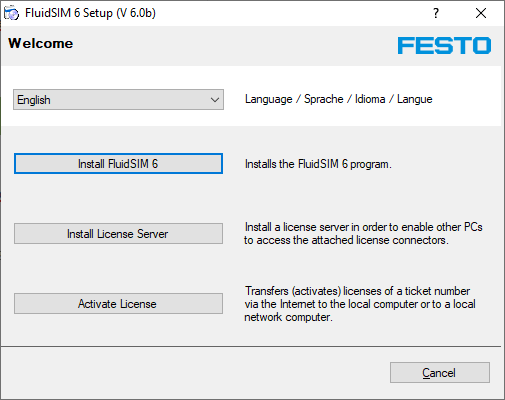Click the FluidSIM setup icon in title bar

(x=11, y=13)
